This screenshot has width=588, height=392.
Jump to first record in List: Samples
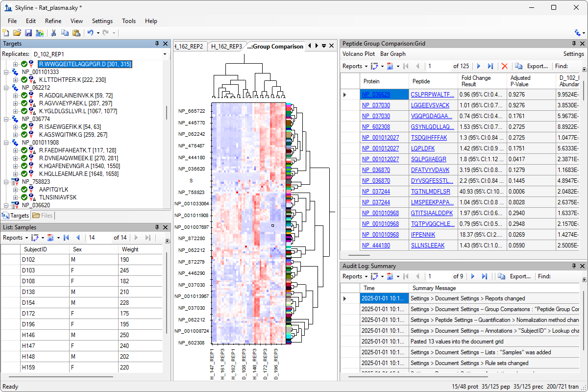click(x=66, y=238)
